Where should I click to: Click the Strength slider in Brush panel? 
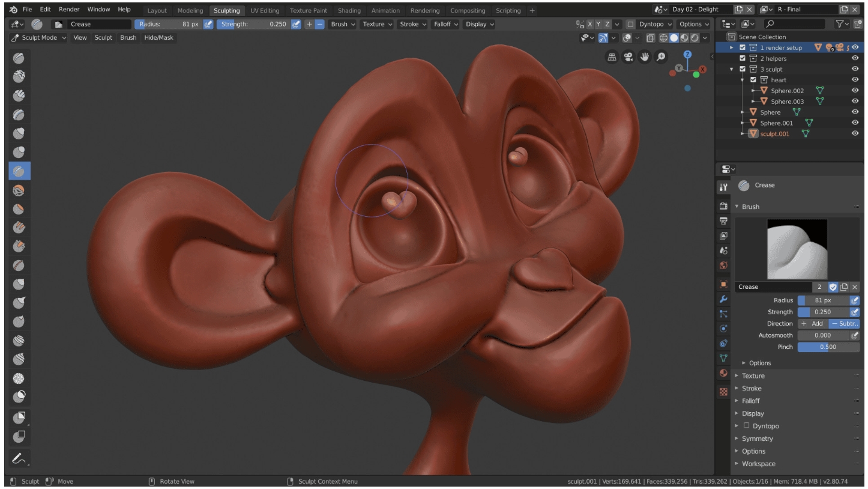click(x=823, y=312)
